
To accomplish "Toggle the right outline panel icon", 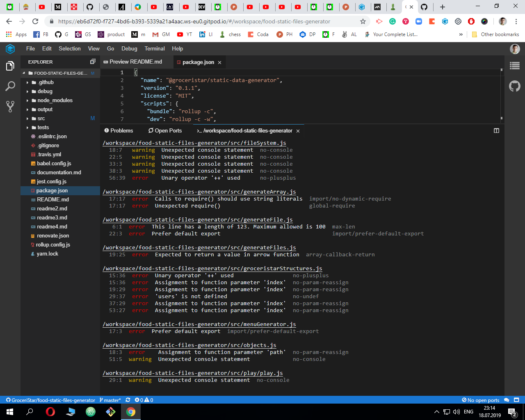I will (515, 66).
